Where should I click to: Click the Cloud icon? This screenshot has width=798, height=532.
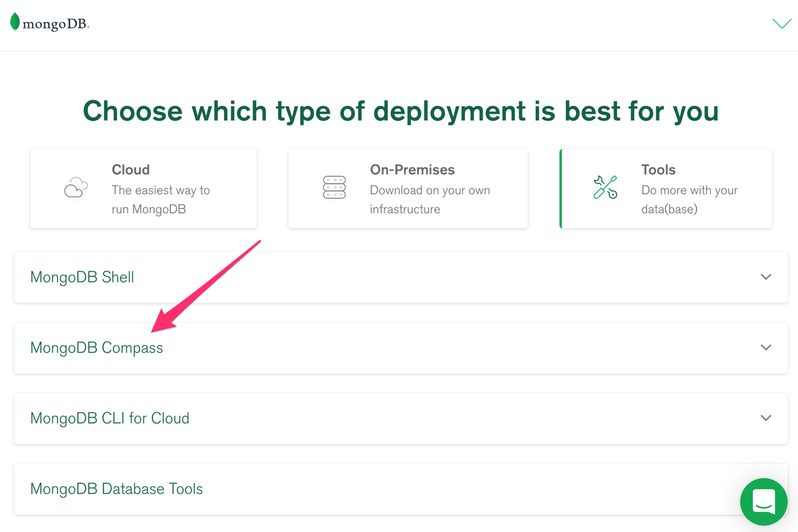(76, 188)
